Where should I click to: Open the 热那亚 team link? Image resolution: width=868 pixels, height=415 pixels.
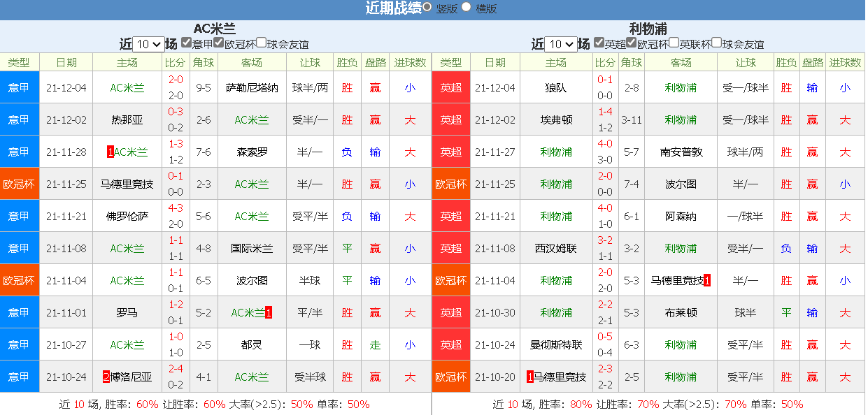pyautogui.click(x=127, y=119)
